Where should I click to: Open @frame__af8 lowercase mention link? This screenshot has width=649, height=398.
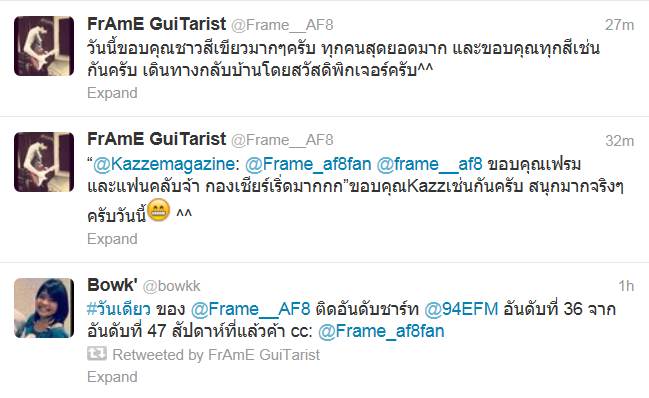click(430, 164)
